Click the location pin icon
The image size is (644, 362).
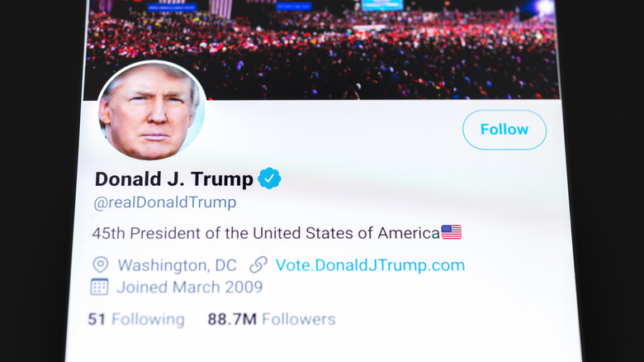pos(101,265)
